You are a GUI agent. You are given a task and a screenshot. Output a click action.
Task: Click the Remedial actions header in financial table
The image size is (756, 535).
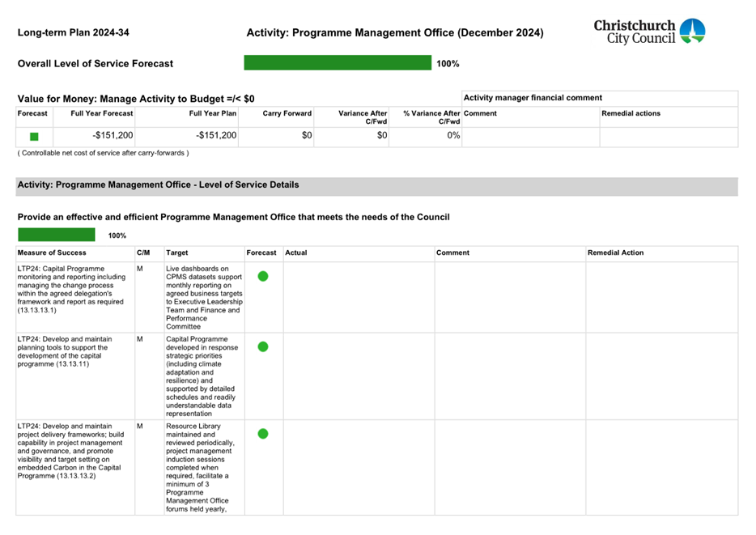[631, 114]
